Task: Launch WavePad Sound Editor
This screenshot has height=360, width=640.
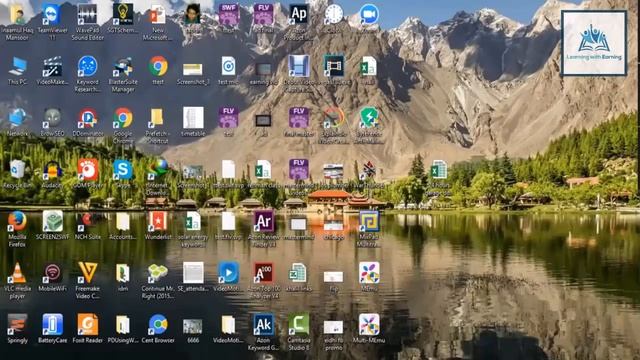Action: click(87, 16)
